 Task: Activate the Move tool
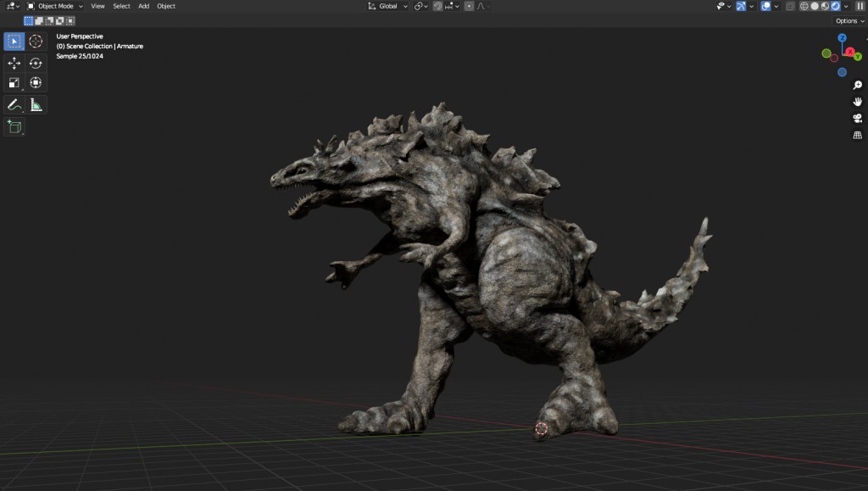pyautogui.click(x=14, y=63)
